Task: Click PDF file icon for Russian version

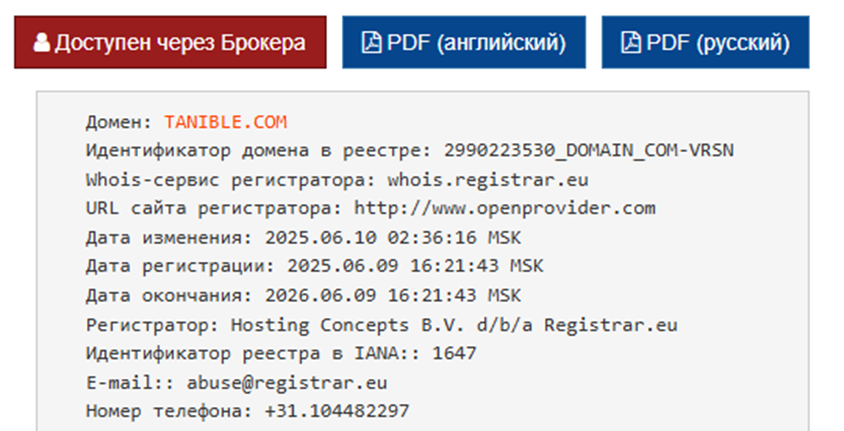Action: coord(630,43)
